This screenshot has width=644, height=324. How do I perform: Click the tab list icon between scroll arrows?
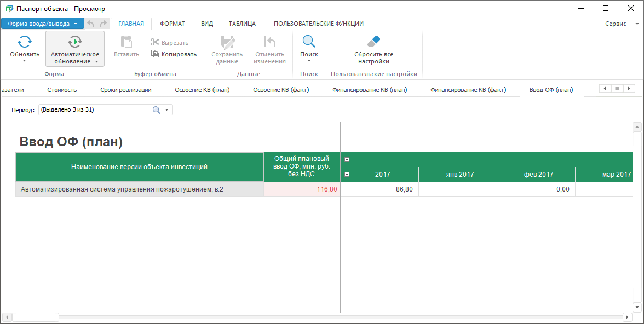[x=617, y=89]
